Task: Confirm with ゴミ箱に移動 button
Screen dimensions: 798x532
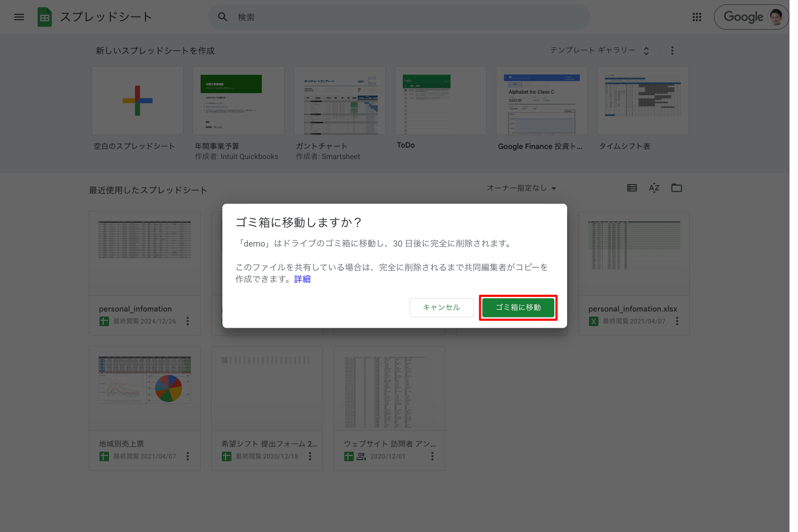Action: tap(518, 307)
